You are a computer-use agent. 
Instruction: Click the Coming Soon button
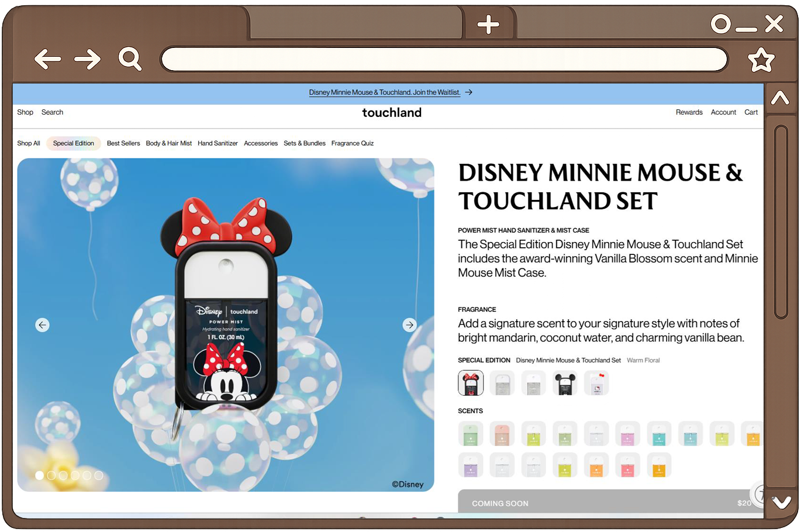coord(610,502)
